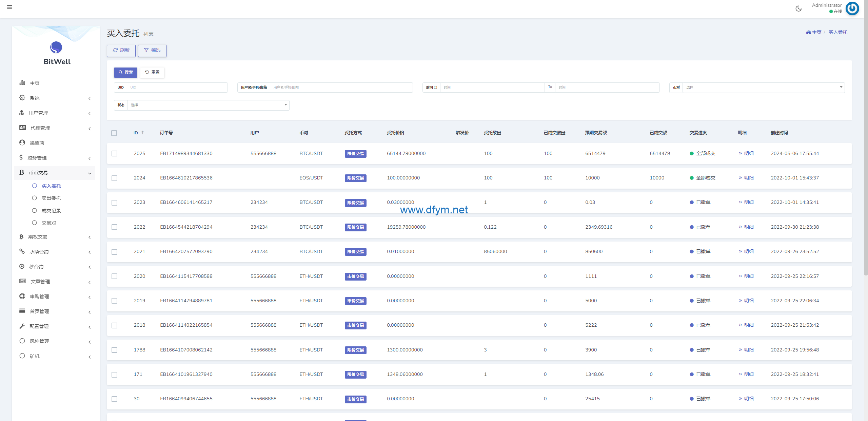Click the 筛选 filter button

coord(152,51)
